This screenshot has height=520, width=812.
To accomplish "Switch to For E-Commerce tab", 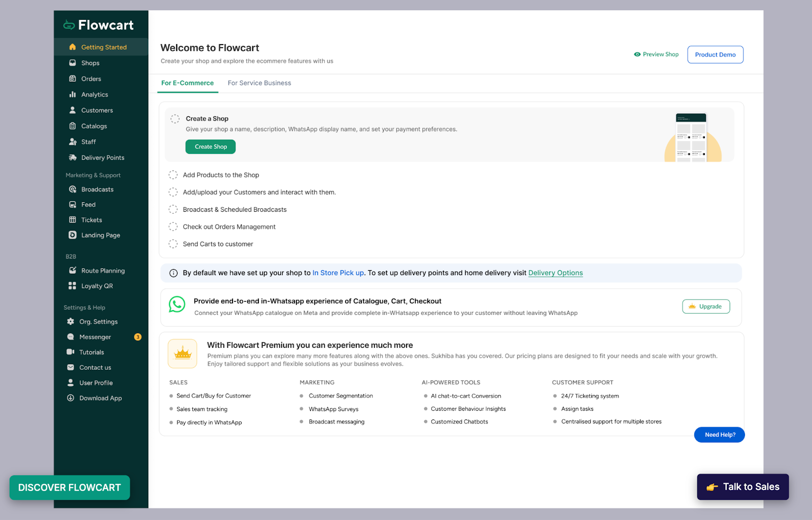I will (187, 83).
